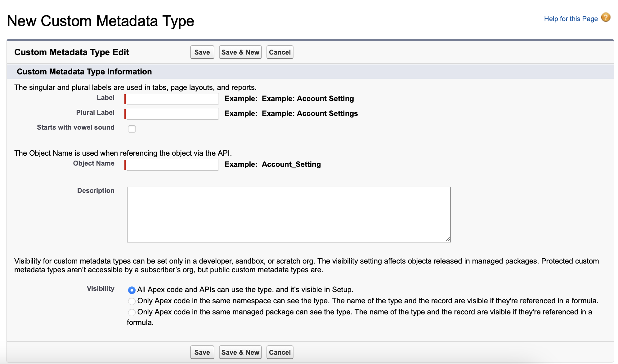
Task: Select visibility option for all Apex code and APIs
Action: click(x=132, y=290)
